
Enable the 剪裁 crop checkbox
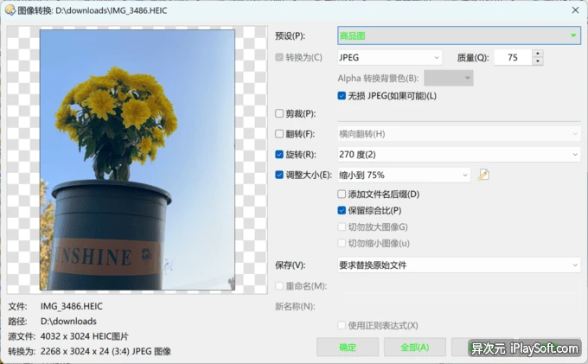click(279, 113)
